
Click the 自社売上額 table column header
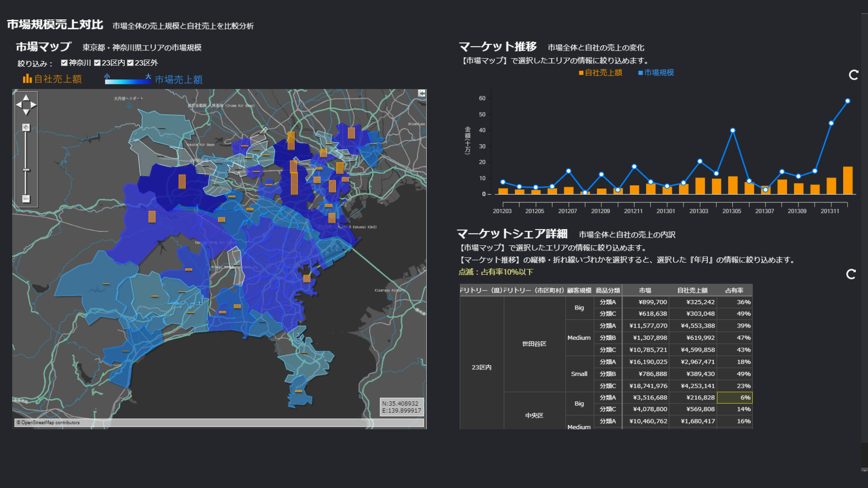(x=692, y=291)
